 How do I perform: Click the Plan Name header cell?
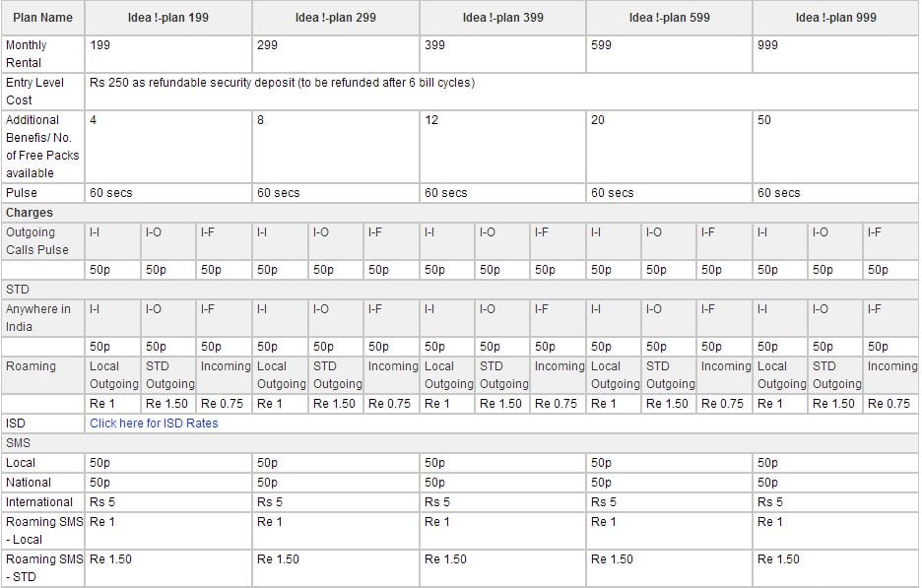point(43,18)
